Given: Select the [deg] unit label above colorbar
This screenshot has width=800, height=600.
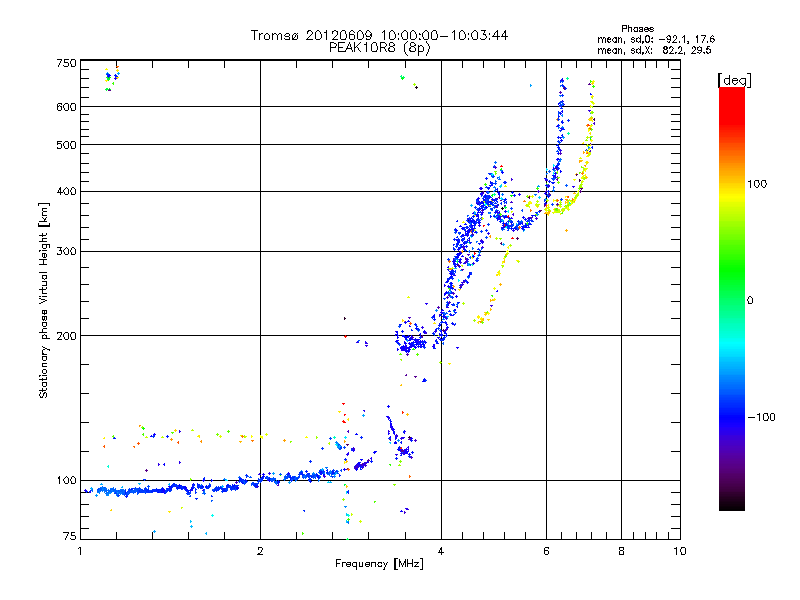Looking at the screenshot, I should tap(735, 79).
